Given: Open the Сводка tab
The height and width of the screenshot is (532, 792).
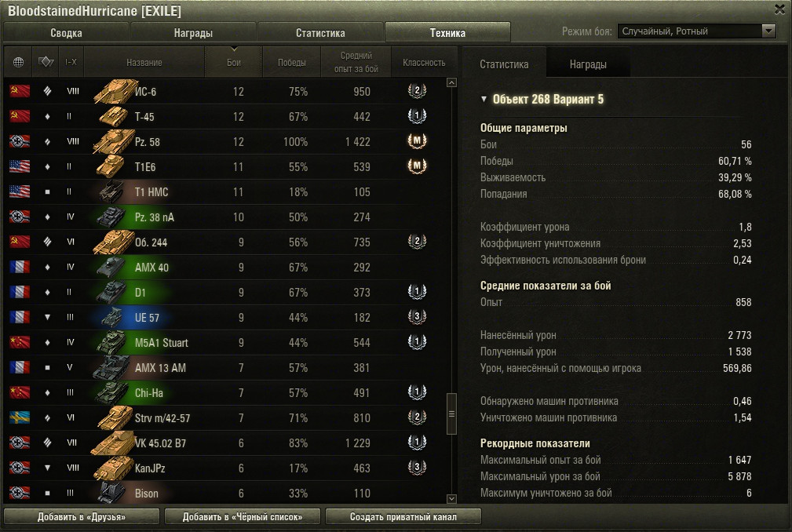Looking at the screenshot, I should click(x=66, y=33).
